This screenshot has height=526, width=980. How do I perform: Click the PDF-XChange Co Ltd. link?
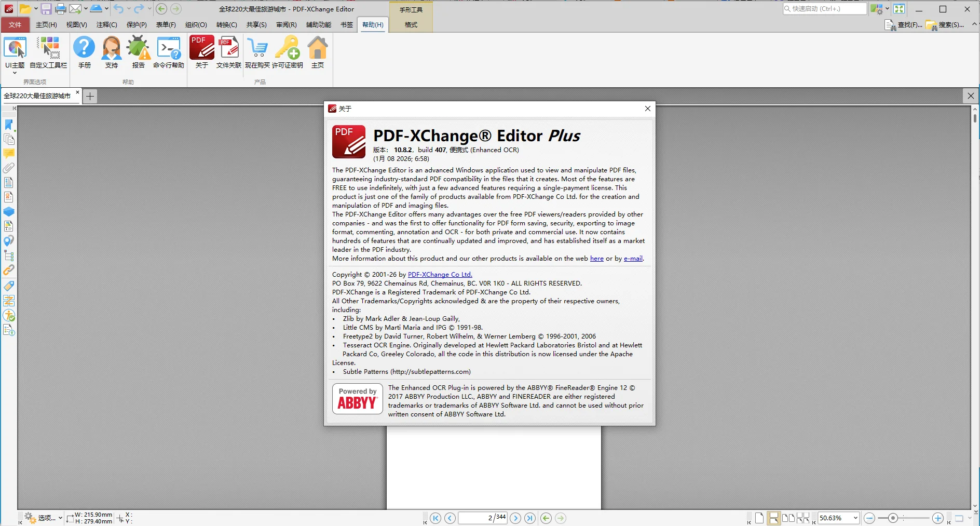coord(440,275)
